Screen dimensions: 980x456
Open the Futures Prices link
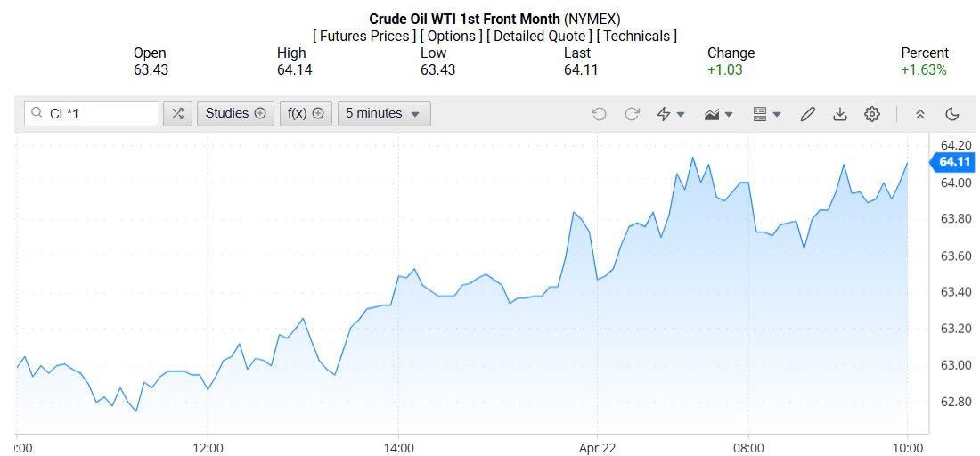tap(363, 37)
